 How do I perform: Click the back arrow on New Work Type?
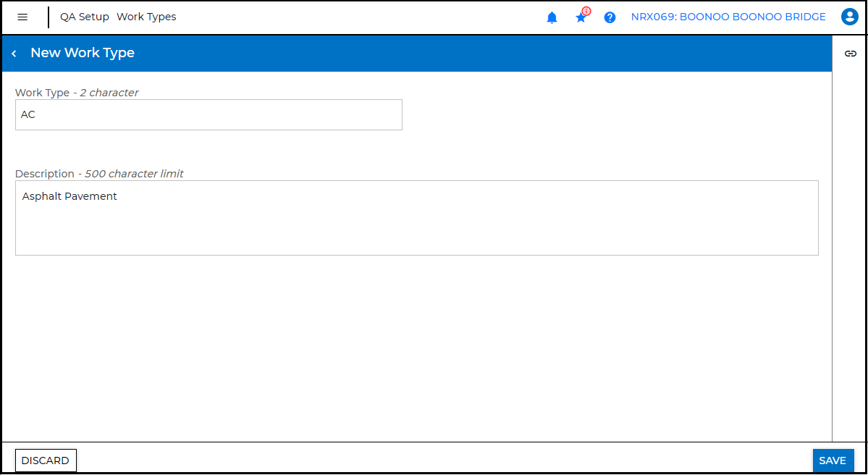[x=13, y=53]
